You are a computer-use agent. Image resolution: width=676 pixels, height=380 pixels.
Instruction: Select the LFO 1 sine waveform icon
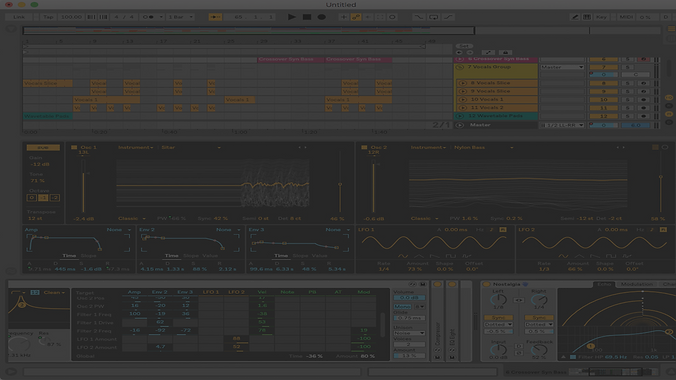tap(403, 256)
